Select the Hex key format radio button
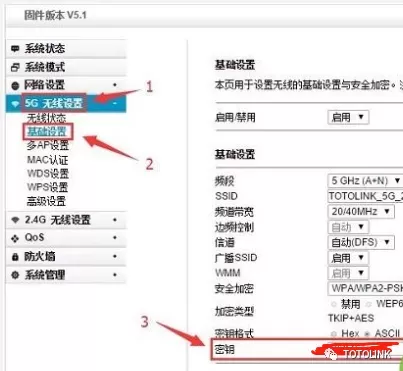The image size is (403, 371). tap(334, 334)
